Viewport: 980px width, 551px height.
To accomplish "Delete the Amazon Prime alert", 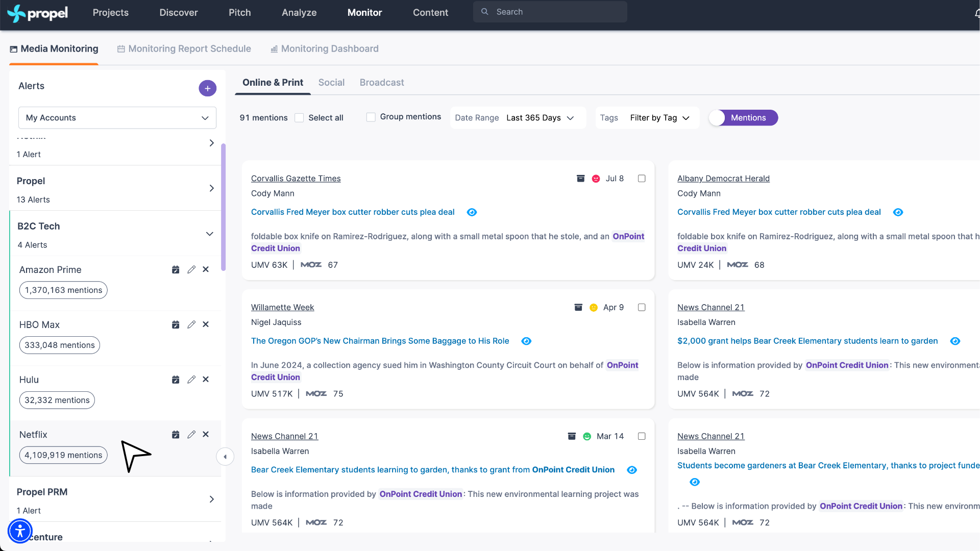I will click(206, 269).
